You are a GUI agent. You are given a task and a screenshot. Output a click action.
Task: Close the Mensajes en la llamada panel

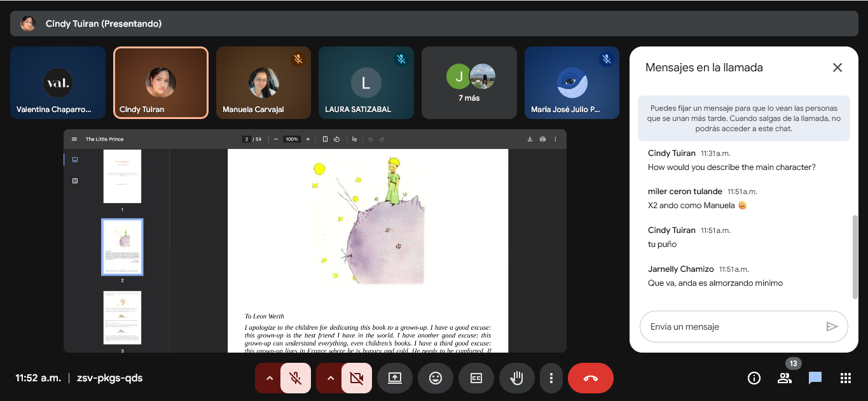(x=837, y=67)
